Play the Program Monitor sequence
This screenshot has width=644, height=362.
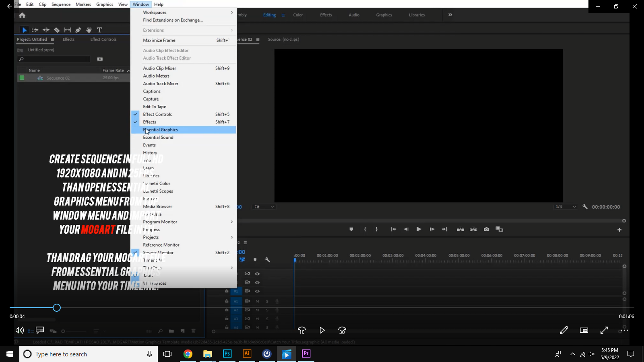point(419,229)
